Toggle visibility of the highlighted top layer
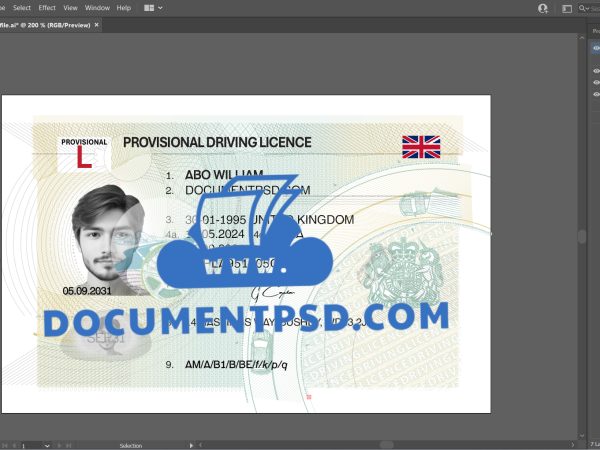 596,48
